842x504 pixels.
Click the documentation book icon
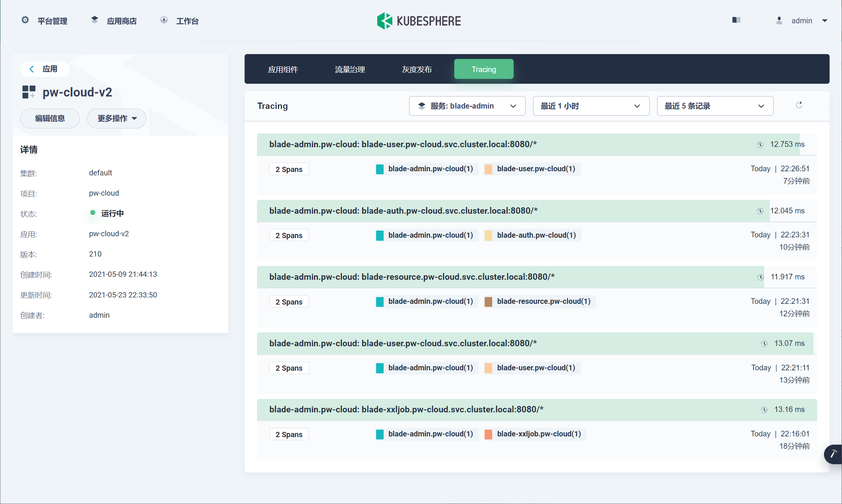pos(736,20)
